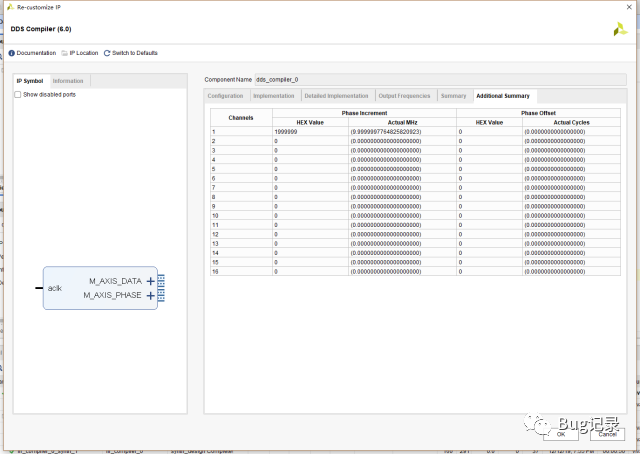Switch to the Information tab
640x454 pixels.
pyautogui.click(x=68, y=81)
